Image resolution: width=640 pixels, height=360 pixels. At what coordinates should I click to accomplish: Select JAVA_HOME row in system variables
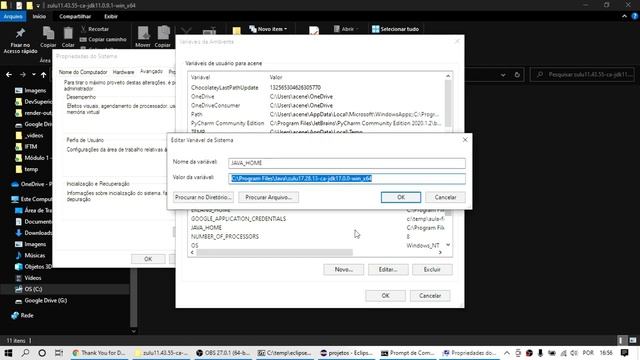[317, 228]
